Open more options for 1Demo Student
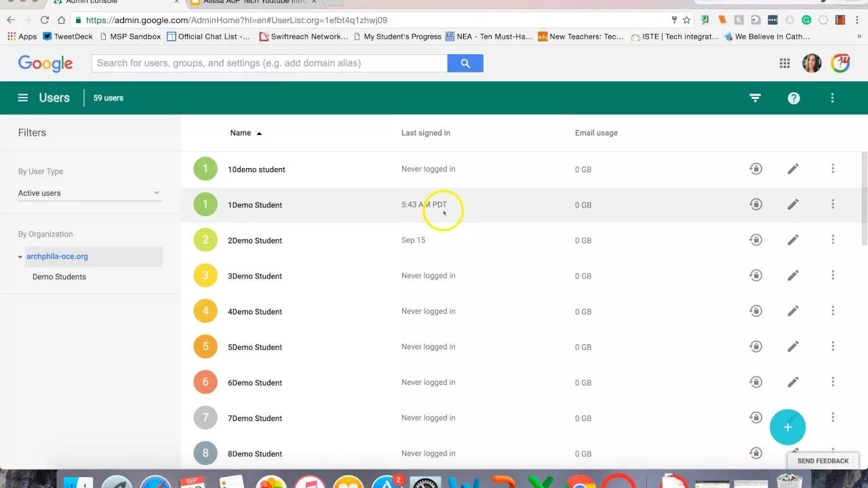This screenshot has width=868, height=488. [x=833, y=204]
